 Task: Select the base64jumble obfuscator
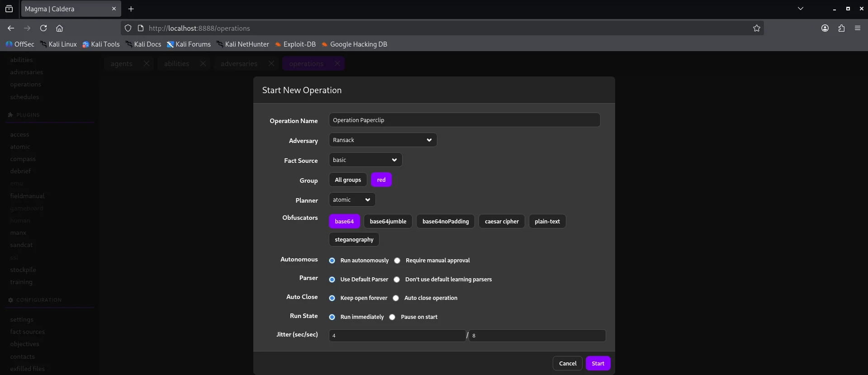388,222
